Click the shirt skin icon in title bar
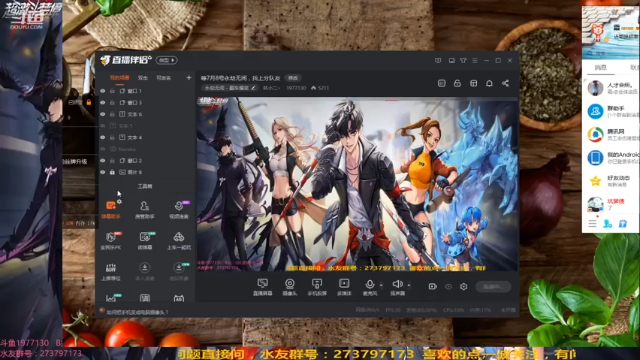Image resolution: width=640 pixels, height=360 pixels. [x=463, y=60]
